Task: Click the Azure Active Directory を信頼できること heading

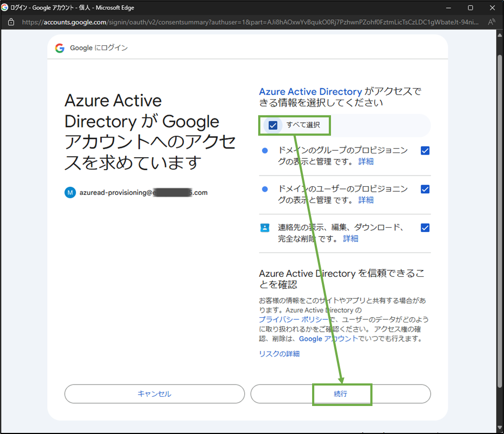Action: (x=342, y=278)
